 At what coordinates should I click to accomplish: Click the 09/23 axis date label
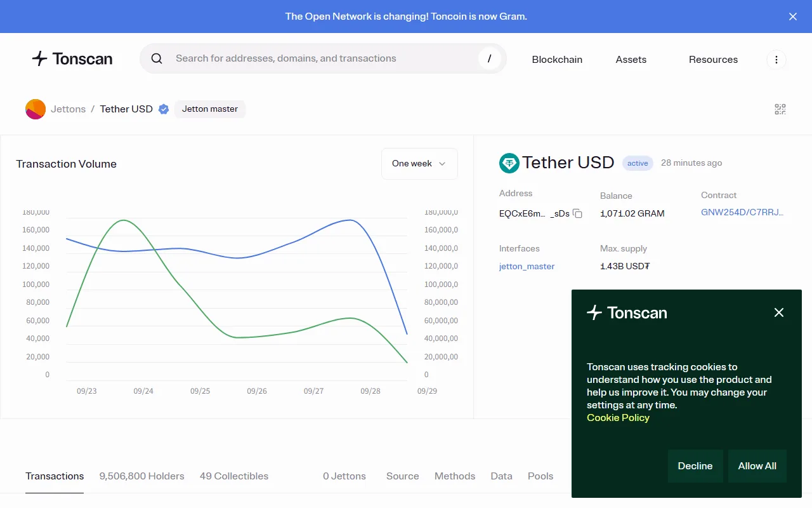[x=87, y=391]
